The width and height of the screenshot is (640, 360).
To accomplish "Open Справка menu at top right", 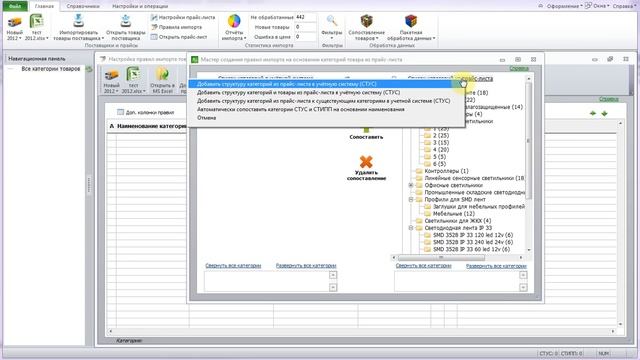I will tap(624, 6).
